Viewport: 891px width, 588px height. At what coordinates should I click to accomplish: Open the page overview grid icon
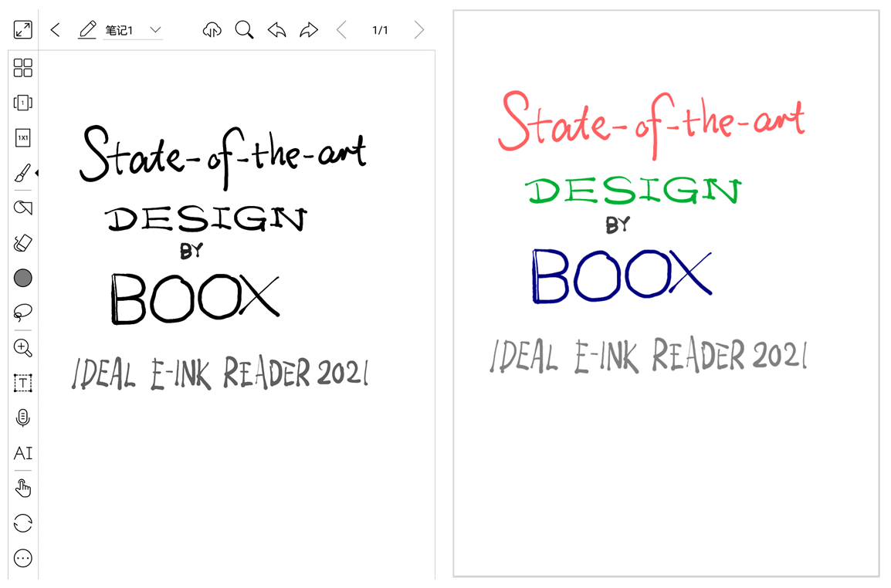[22, 68]
